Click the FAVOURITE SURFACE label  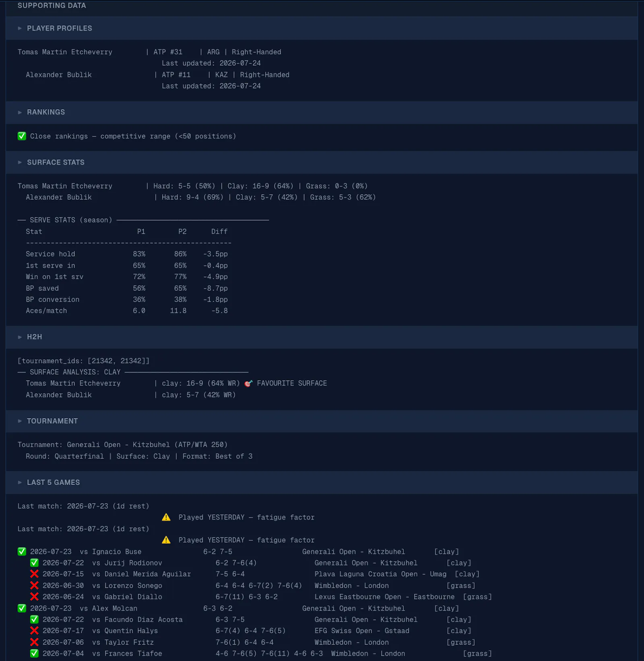coord(292,383)
